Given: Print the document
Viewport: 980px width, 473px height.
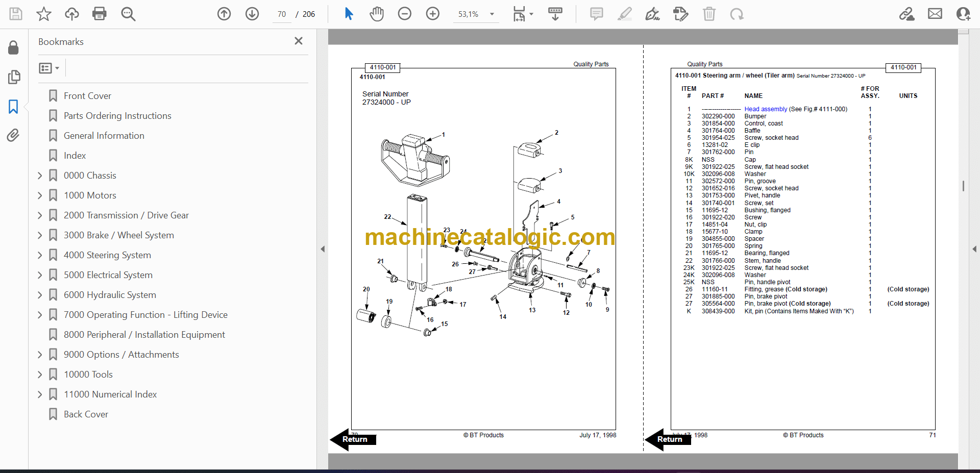Looking at the screenshot, I should (x=100, y=14).
